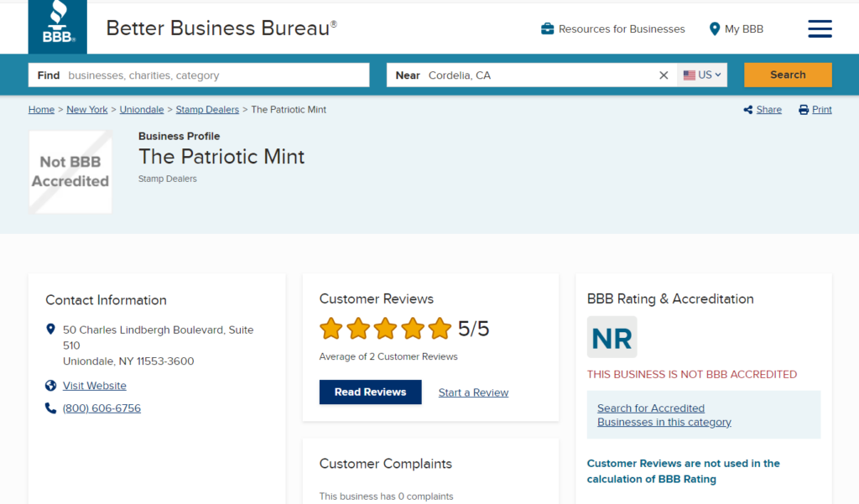Clear the Near location field with X

pyautogui.click(x=664, y=75)
